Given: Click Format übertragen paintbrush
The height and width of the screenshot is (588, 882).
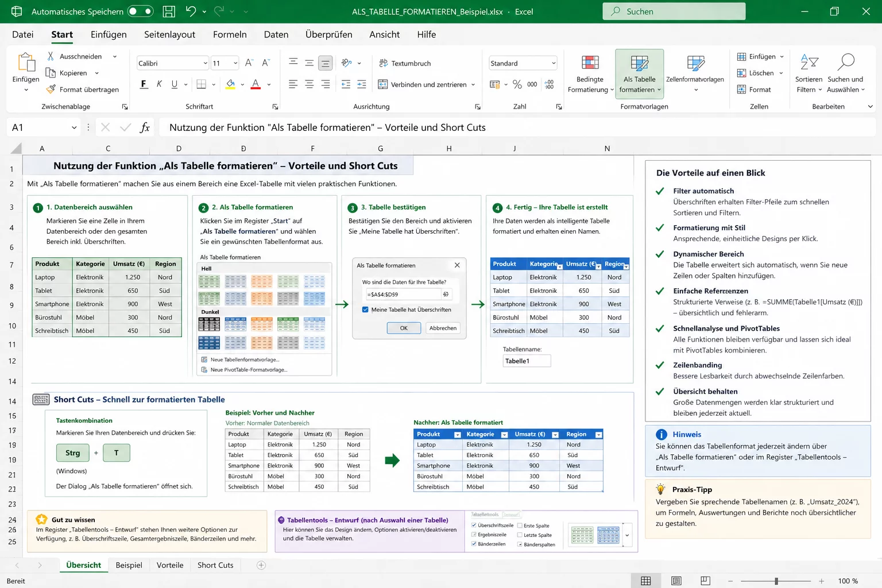Looking at the screenshot, I should click(x=51, y=90).
